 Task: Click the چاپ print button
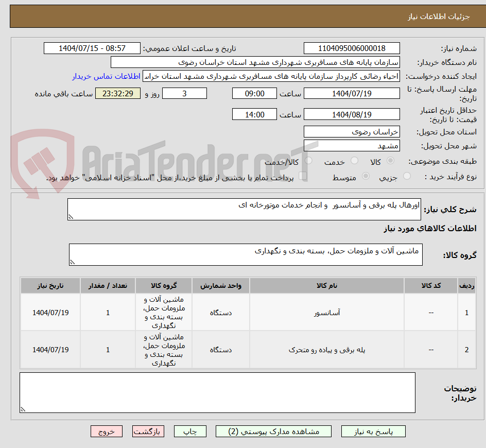click(190, 431)
